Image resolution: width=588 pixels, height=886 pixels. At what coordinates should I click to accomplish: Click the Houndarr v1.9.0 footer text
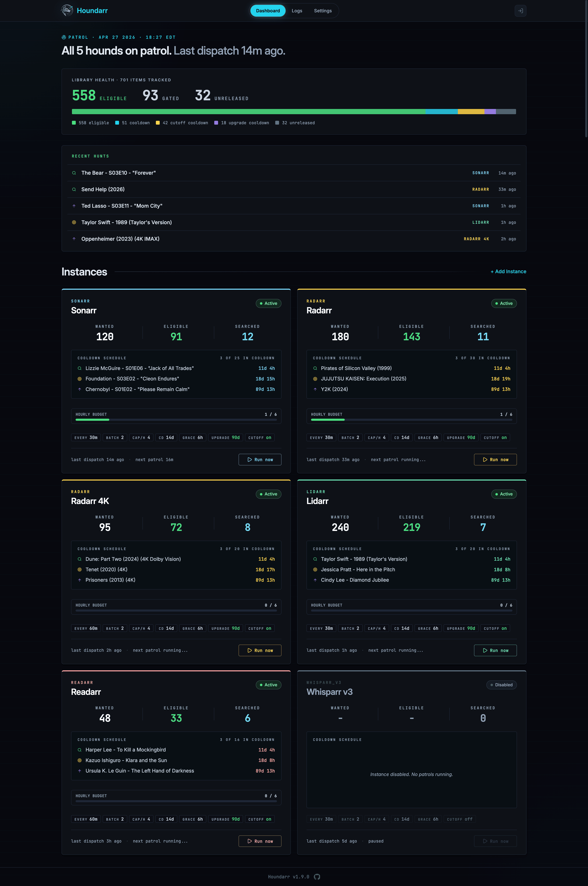click(x=288, y=877)
